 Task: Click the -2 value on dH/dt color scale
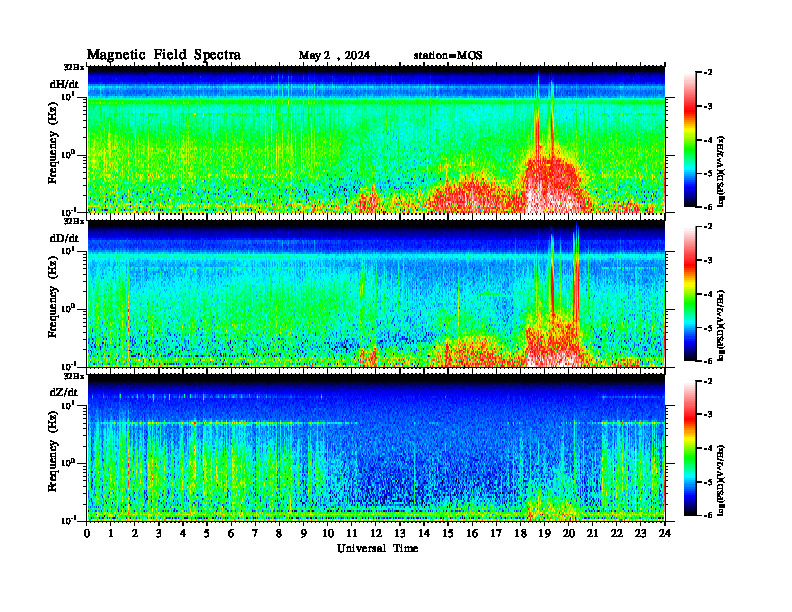pyautogui.click(x=708, y=73)
